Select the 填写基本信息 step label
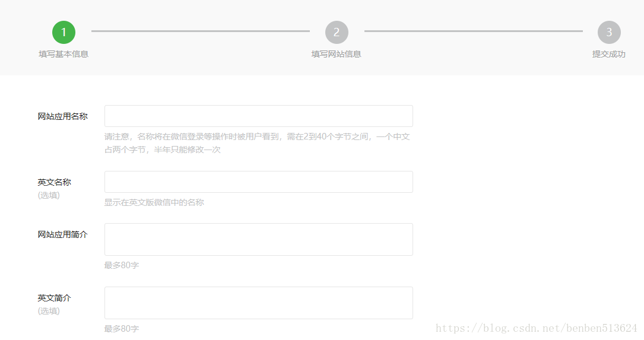The width and height of the screenshot is (644, 340). [x=64, y=54]
